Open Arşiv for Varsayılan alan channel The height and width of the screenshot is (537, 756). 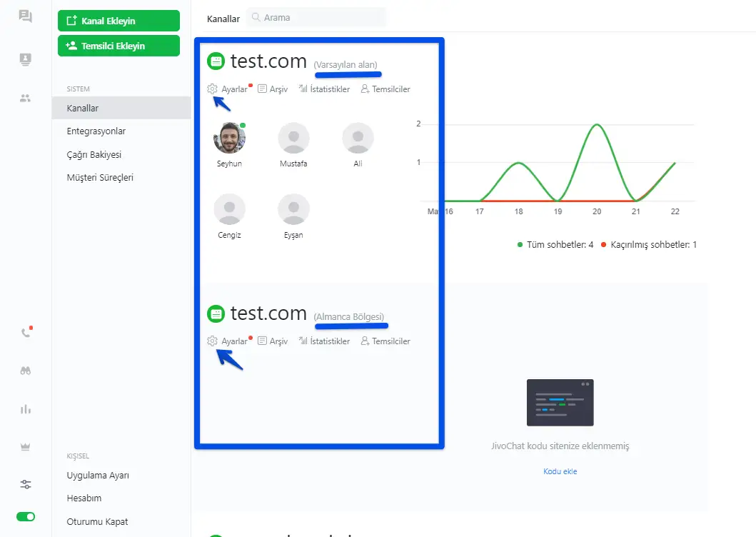point(278,89)
